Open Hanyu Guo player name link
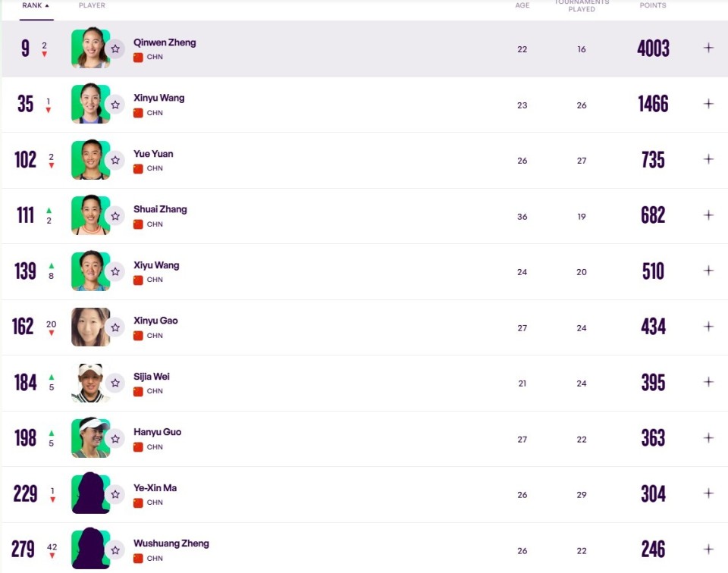Viewport: 728px width, 573px height. 157,432
